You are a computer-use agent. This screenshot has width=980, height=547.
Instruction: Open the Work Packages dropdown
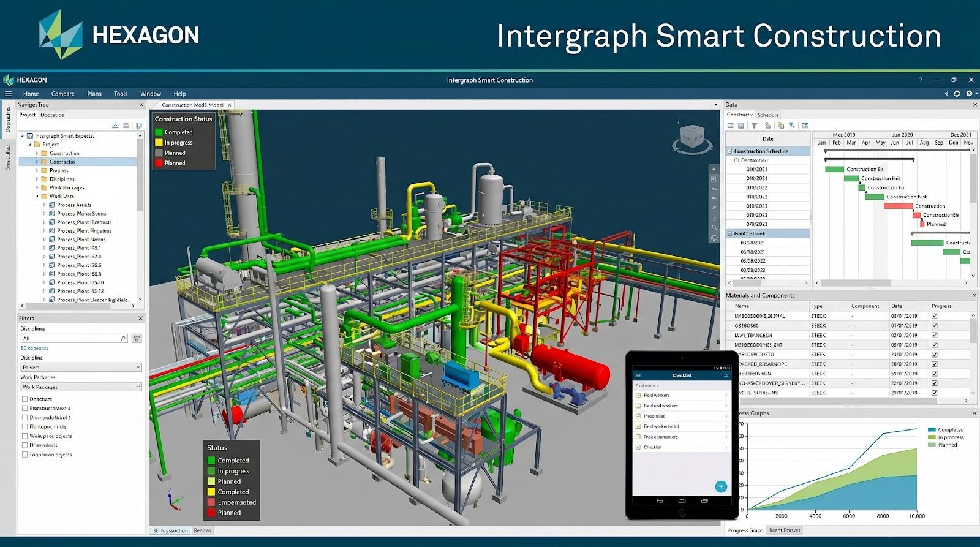(x=81, y=387)
